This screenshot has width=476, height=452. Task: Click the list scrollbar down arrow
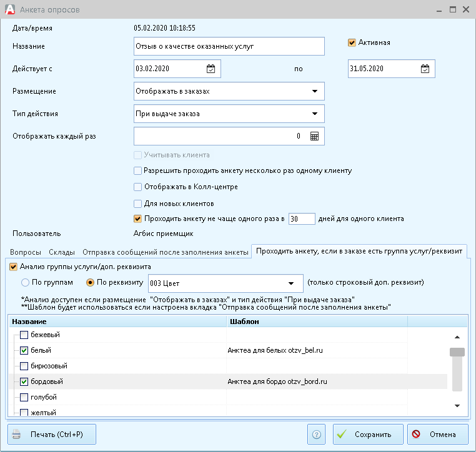coord(457,406)
